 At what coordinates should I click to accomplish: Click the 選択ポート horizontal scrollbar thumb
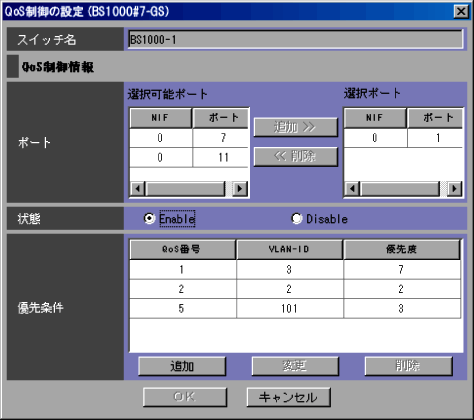[x=400, y=189]
